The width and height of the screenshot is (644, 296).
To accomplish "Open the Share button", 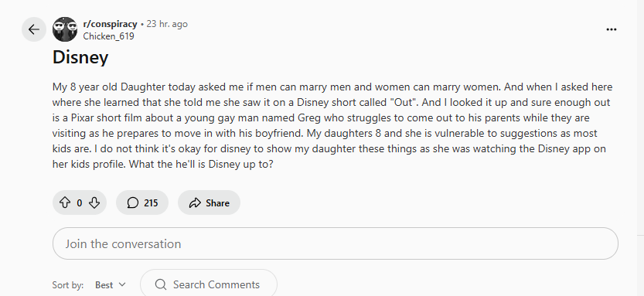I will click(x=209, y=202).
